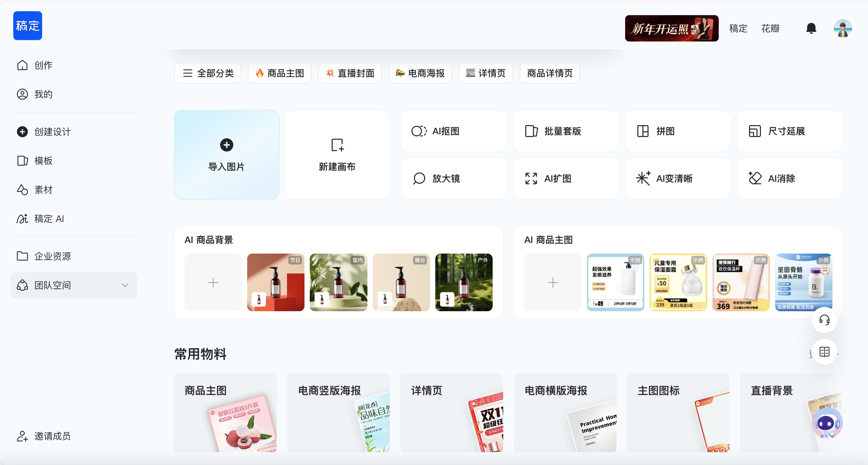Click the AI变清晰 sparkle icon
The height and width of the screenshot is (465, 868).
[643, 178]
